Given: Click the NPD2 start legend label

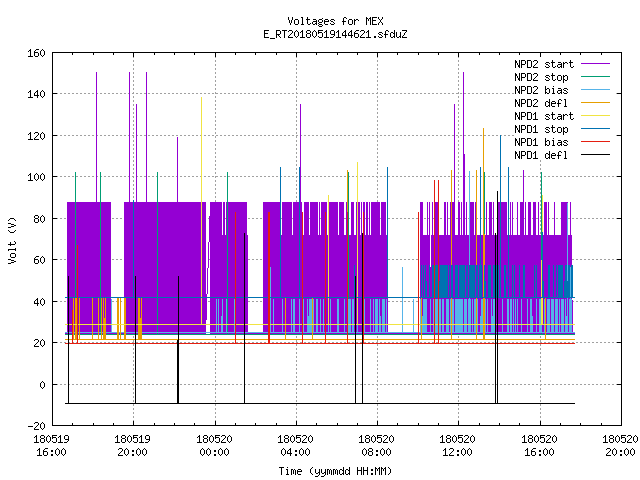Looking at the screenshot, I should coord(544,64).
